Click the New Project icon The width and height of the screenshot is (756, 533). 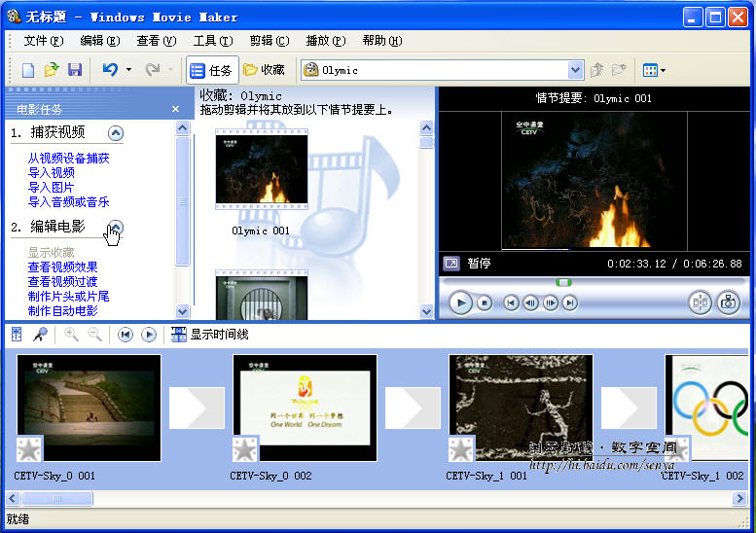pos(28,70)
